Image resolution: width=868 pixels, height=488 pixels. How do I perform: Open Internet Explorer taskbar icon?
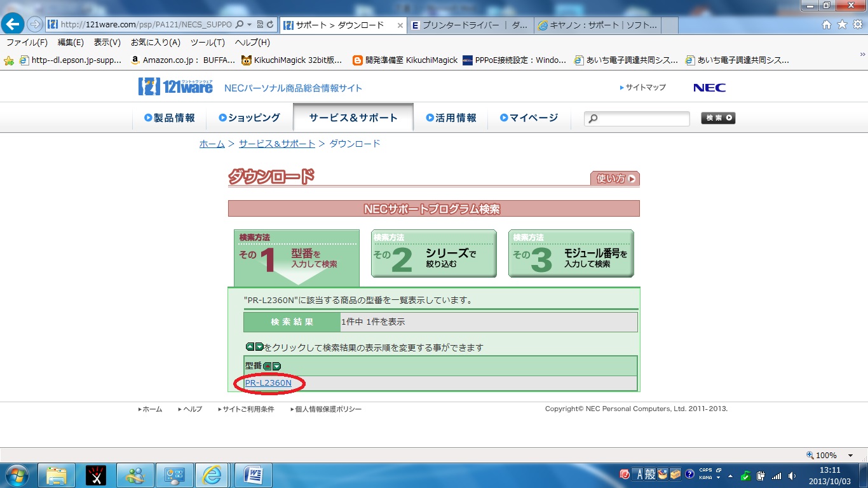[x=214, y=475]
